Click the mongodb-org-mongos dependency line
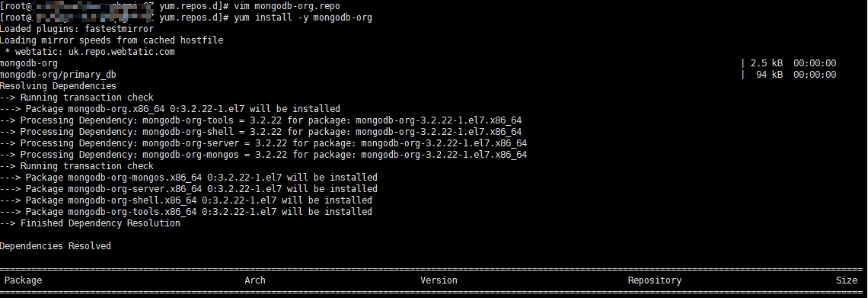Screen dimensions: 868x298 263,155
